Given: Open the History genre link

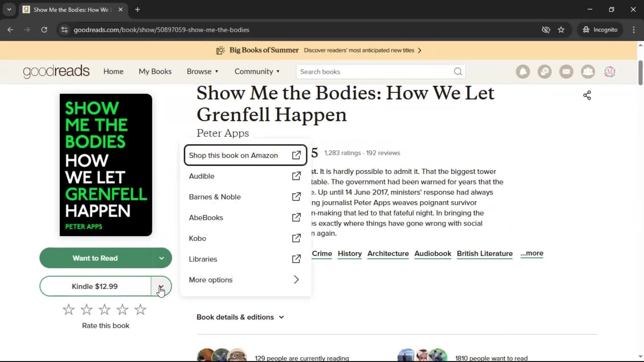Looking at the screenshot, I should tap(350, 254).
